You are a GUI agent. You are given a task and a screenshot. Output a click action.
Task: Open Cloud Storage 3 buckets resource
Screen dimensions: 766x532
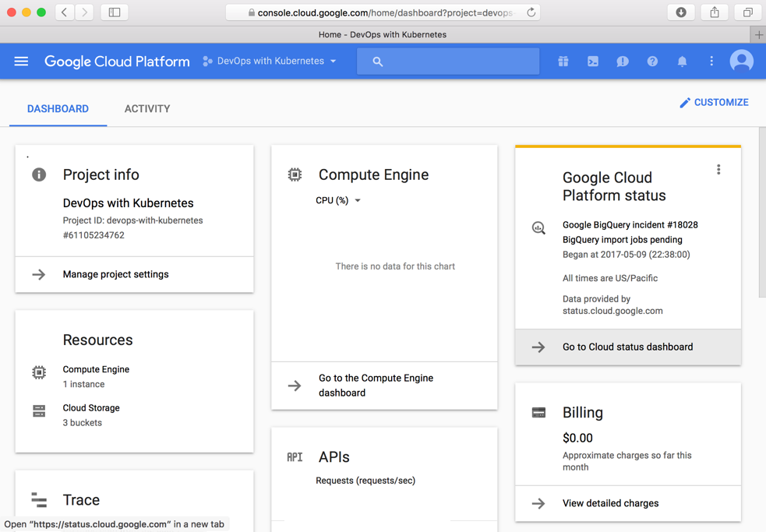tap(91, 415)
